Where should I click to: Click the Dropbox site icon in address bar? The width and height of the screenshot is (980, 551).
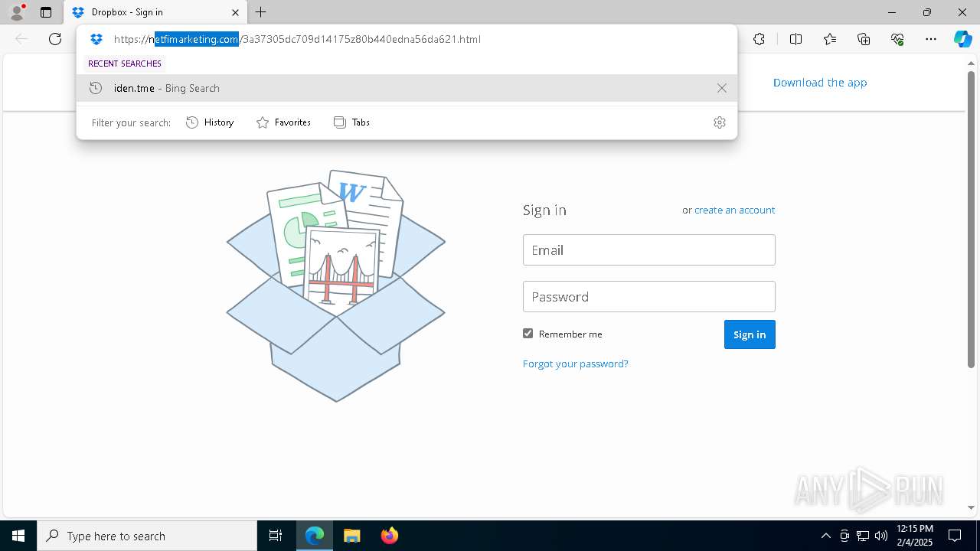pos(96,39)
